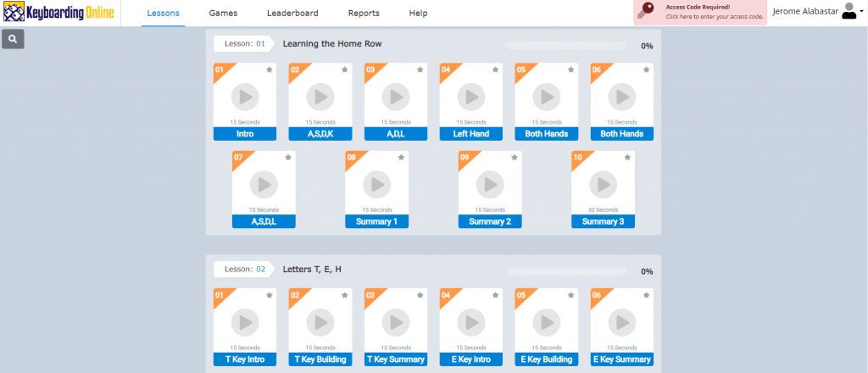868x373 pixels.
Task: Switch to the Leaderboard tab
Action: point(292,14)
